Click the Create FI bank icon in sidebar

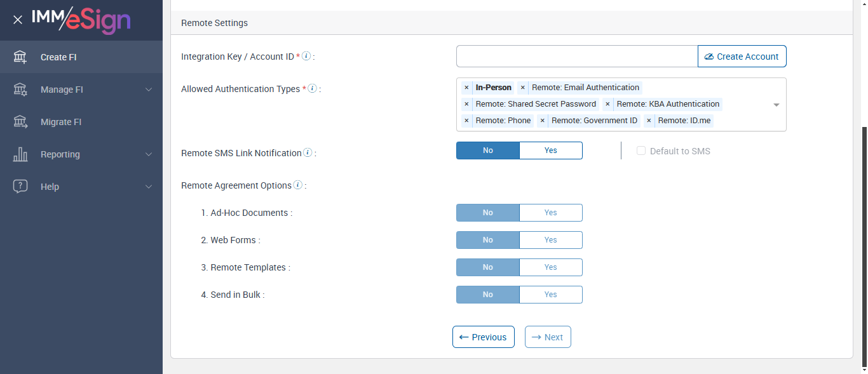(20, 57)
